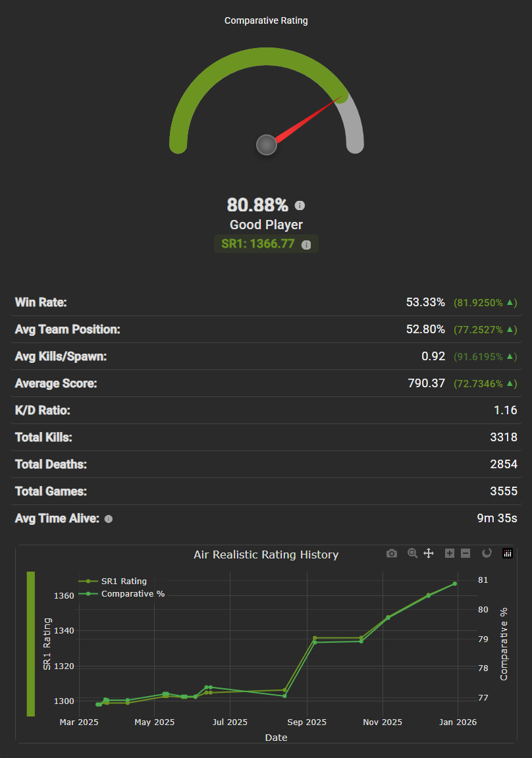Viewport: 532px width, 758px height.
Task: Click the "Avg Time Alive:" label
Action: pyautogui.click(x=57, y=519)
